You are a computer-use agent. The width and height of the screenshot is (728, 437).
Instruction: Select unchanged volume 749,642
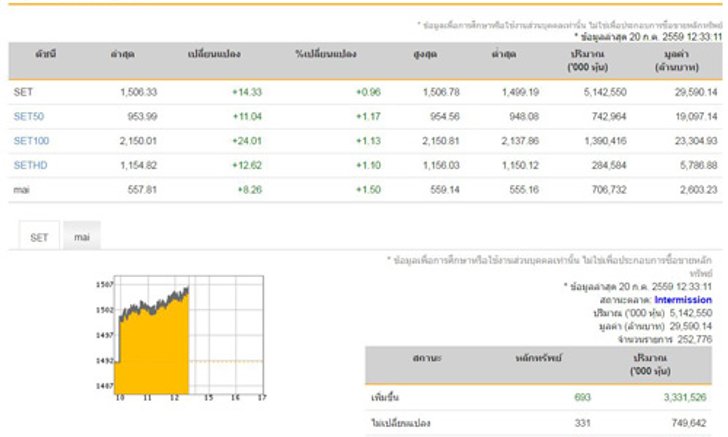(689, 423)
